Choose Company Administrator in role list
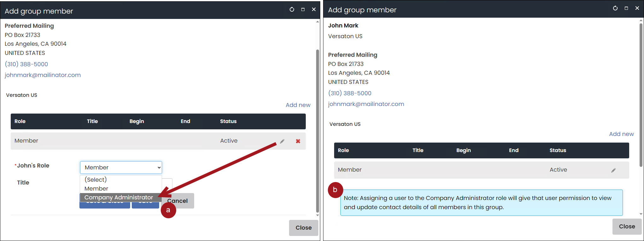Image resolution: width=644 pixels, height=241 pixels. 121,197
